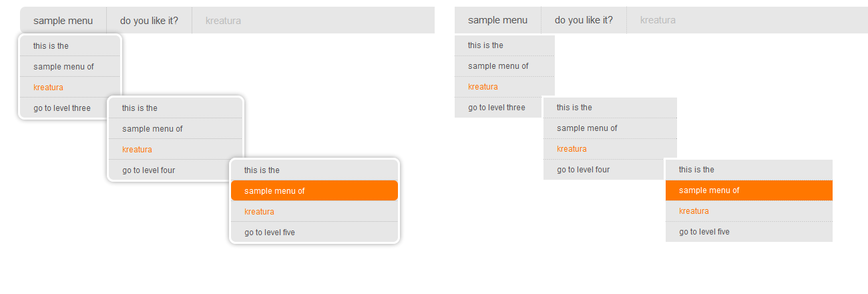Click orange "kreatura" above square-cornered "go to level three"
868x294 pixels.
483,87
